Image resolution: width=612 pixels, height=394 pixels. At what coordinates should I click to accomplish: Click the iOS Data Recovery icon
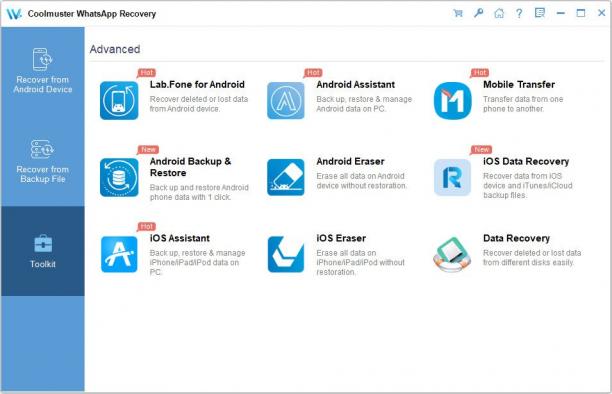pyautogui.click(x=452, y=177)
